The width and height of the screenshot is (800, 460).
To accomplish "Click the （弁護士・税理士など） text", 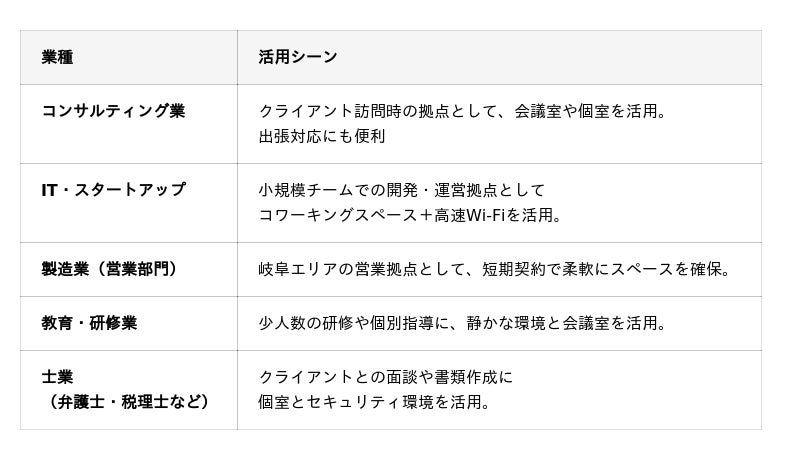I will [x=127, y=402].
